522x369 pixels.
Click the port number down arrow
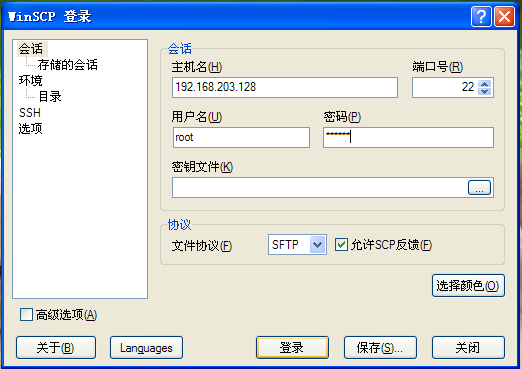tap(485, 91)
